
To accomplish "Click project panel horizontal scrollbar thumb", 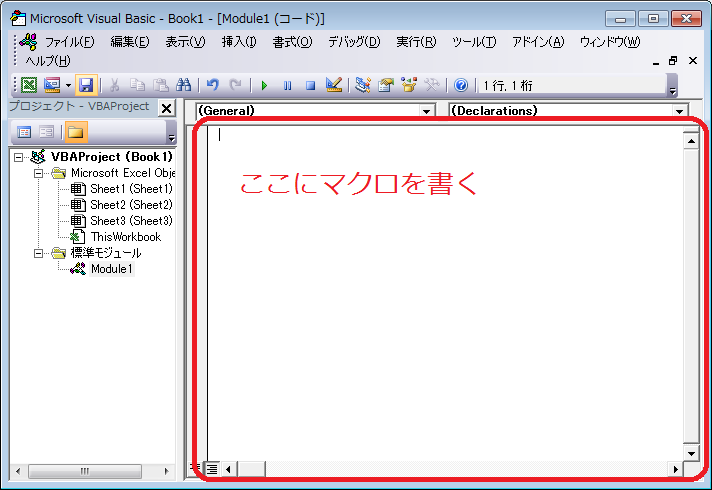I will pyautogui.click(x=84, y=471).
